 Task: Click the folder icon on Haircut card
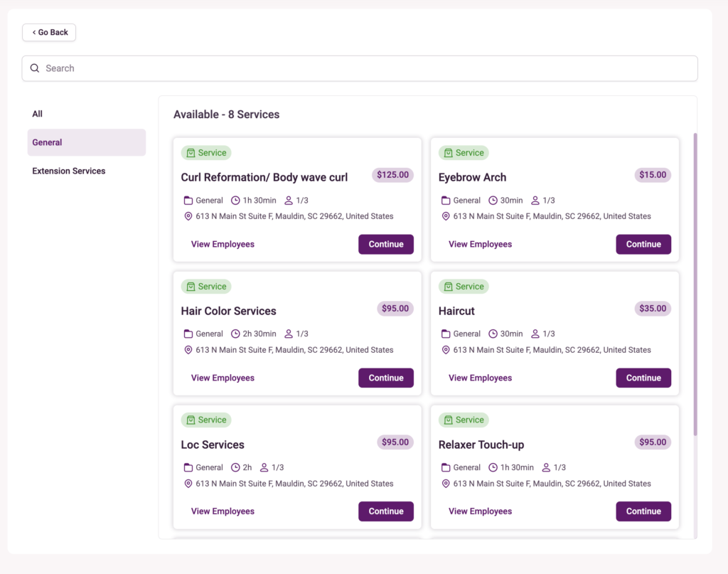446,334
